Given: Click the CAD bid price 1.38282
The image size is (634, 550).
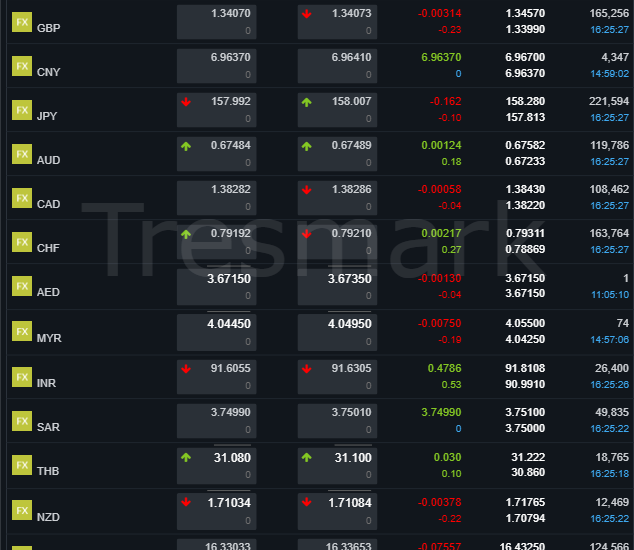Looking at the screenshot, I should [230, 189].
